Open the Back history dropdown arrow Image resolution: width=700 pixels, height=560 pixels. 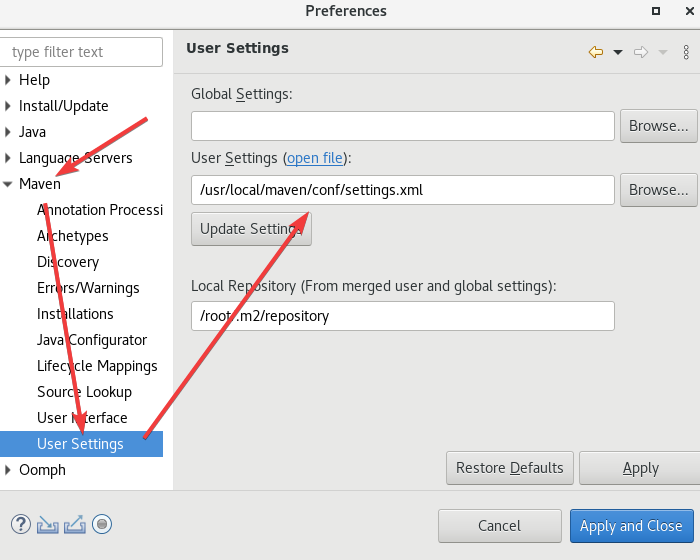pos(618,52)
